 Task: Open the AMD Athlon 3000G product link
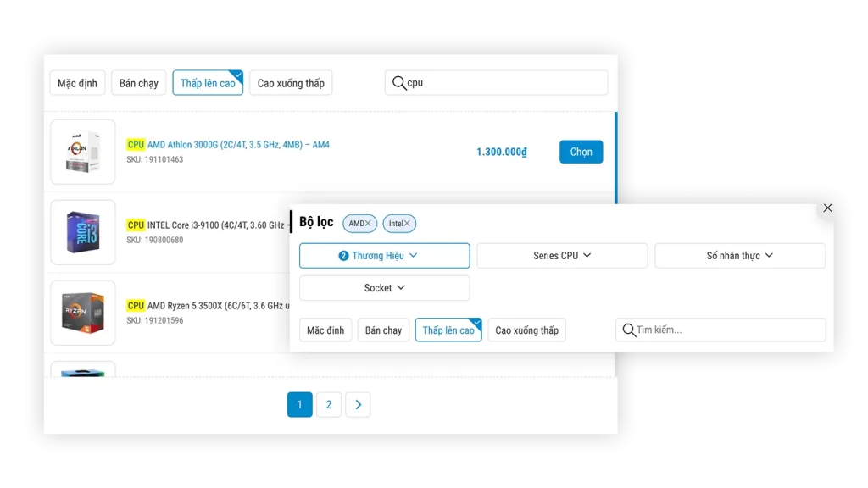(x=237, y=145)
